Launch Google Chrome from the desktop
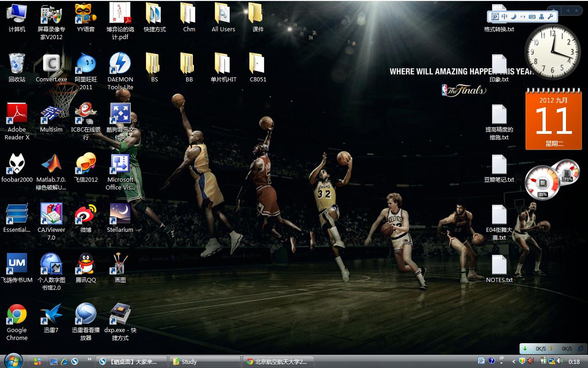Image resolution: width=588 pixels, height=368 pixels. pyautogui.click(x=17, y=322)
